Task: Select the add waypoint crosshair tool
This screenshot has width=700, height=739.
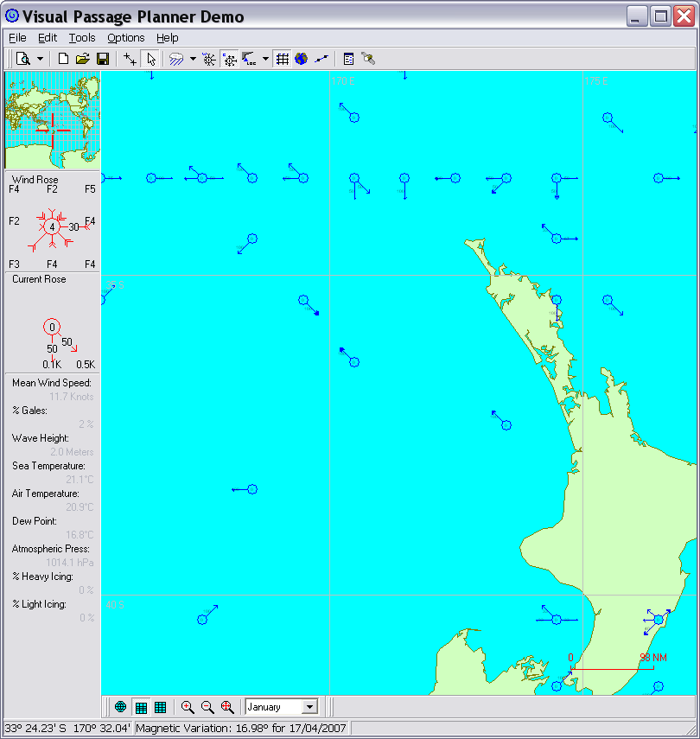Action: pos(130,59)
